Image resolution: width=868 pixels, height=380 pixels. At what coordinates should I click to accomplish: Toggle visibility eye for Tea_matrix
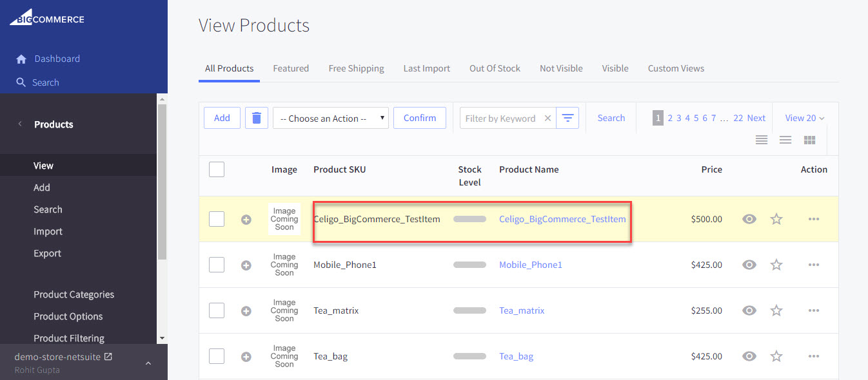[x=749, y=310]
